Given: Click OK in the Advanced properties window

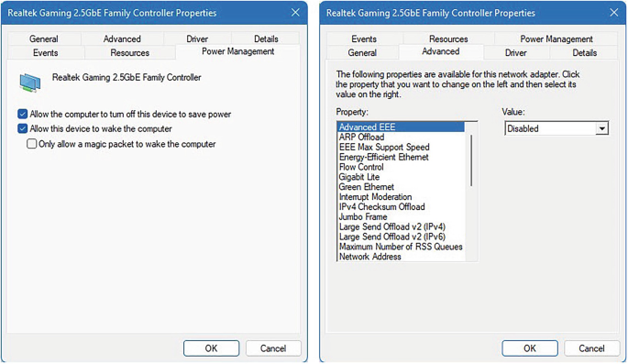Looking at the screenshot, I should coord(530,348).
